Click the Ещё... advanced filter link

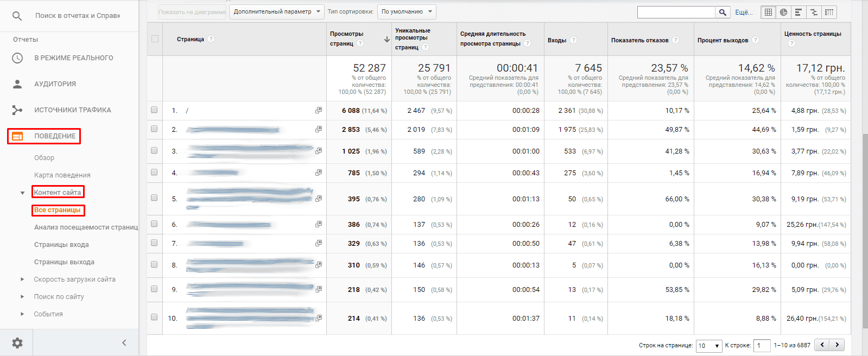click(x=743, y=12)
